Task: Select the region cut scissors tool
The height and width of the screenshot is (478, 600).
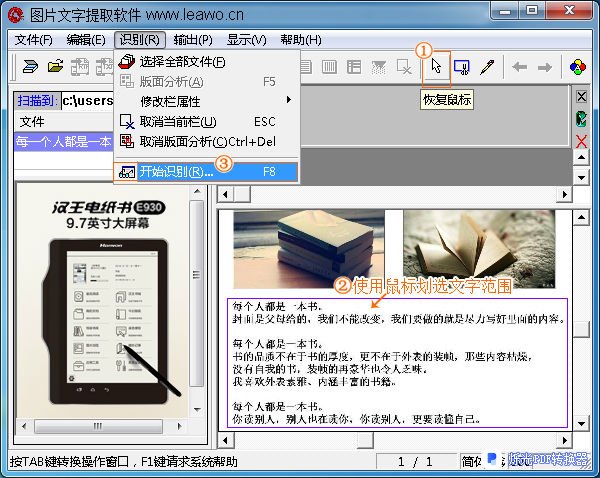Action: click(461, 67)
